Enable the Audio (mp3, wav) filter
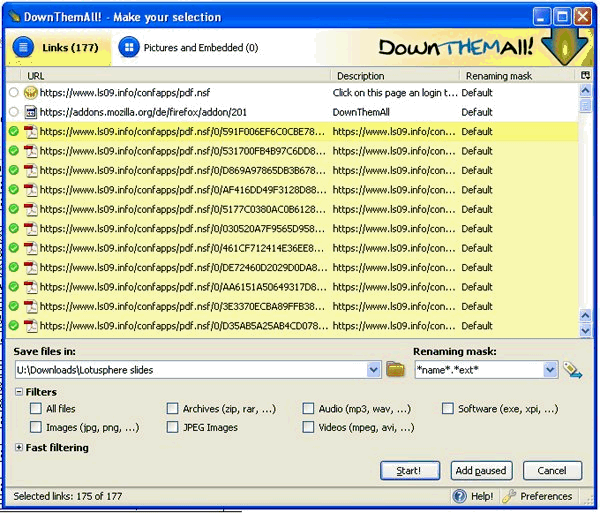Screen dimensions: 600x513 pyautogui.click(x=308, y=409)
